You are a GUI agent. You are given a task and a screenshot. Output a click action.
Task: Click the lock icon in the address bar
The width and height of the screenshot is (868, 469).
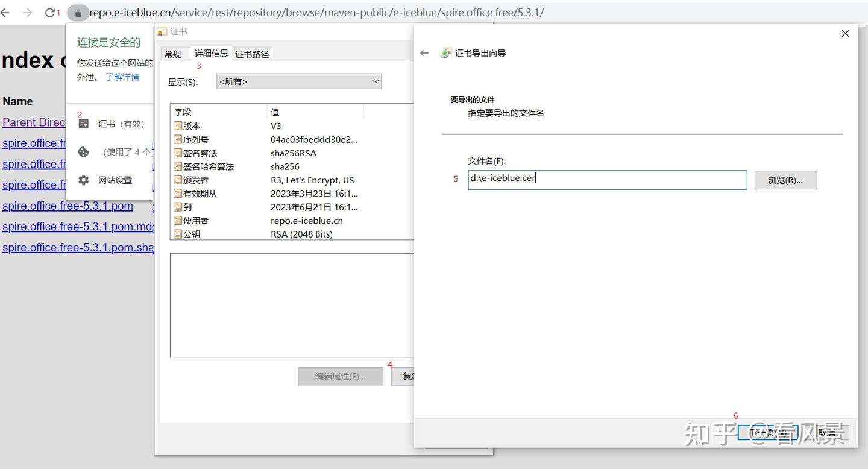click(78, 12)
